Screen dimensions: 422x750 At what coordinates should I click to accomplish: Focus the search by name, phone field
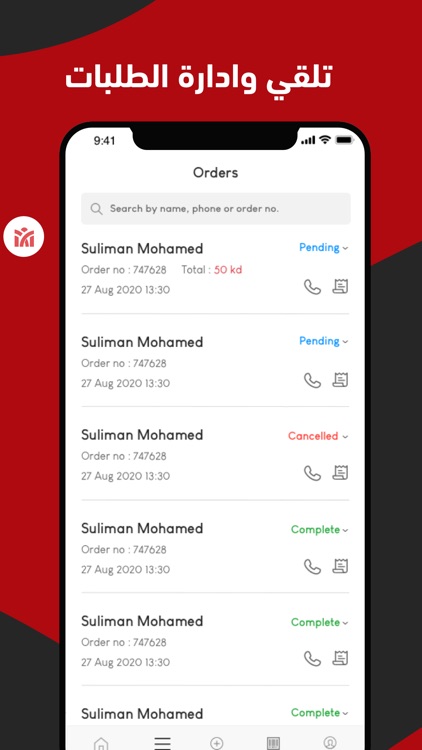point(216,209)
